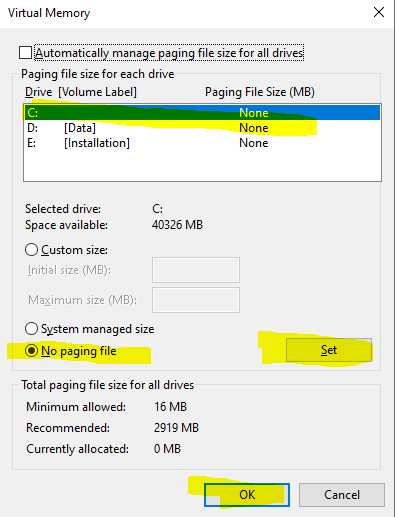Click the System managed size label
Screen dimensions: 395x517
(x=97, y=329)
